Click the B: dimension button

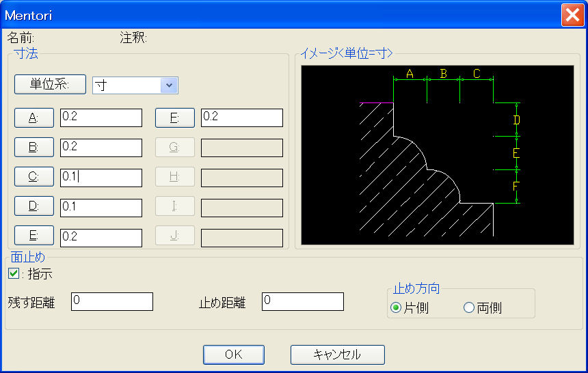tap(34, 147)
